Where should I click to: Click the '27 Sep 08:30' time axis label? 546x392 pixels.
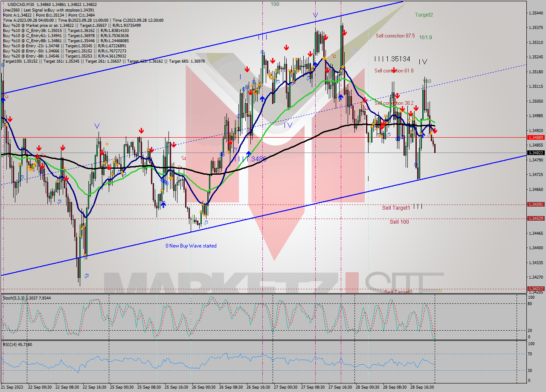(313, 387)
